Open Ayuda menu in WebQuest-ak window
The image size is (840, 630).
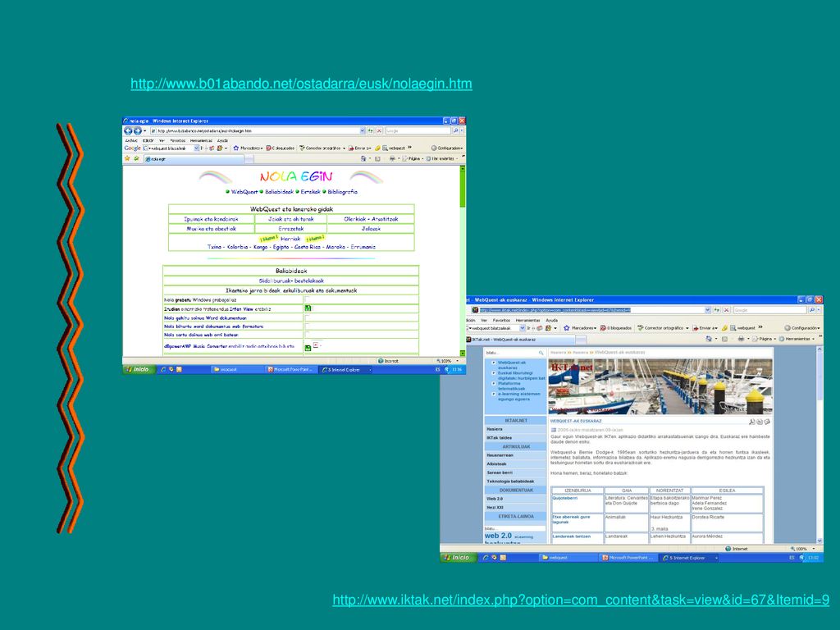click(x=552, y=321)
